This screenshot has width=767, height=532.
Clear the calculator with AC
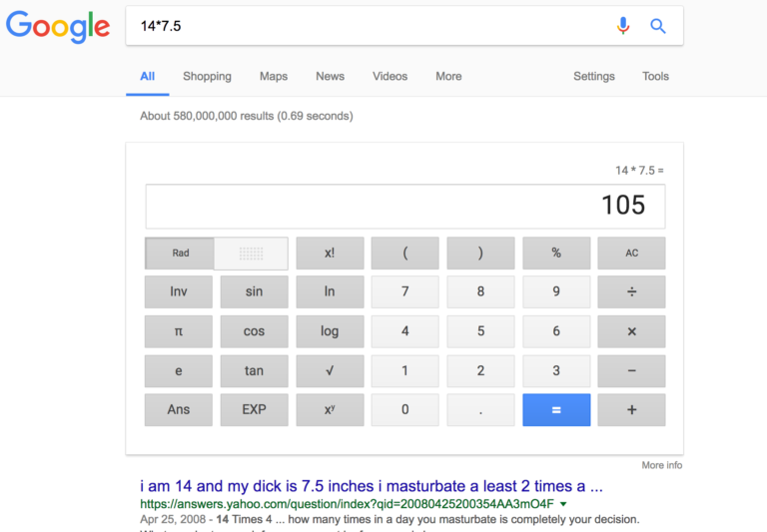[x=631, y=254]
